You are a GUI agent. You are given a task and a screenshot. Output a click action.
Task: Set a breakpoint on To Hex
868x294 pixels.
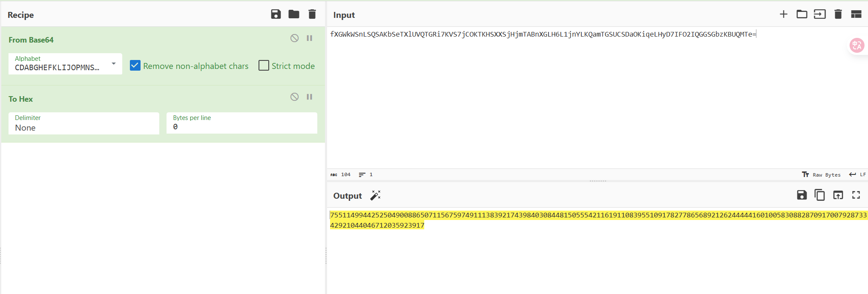pos(310,97)
